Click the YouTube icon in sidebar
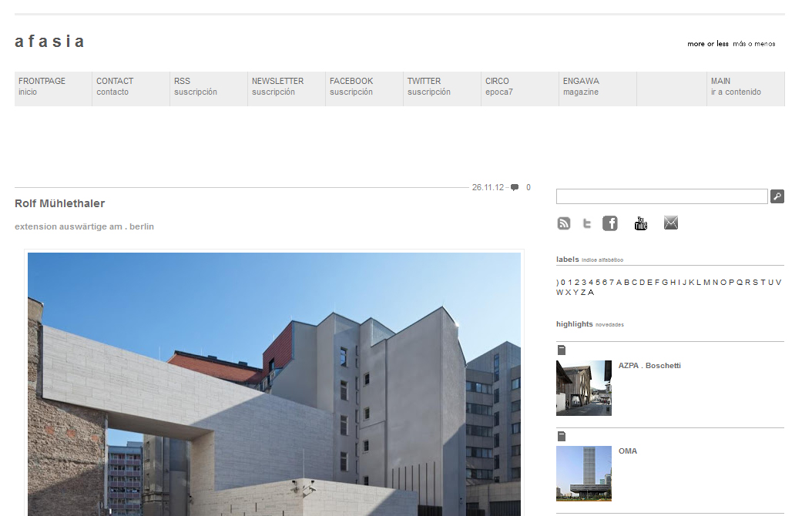 (x=641, y=223)
